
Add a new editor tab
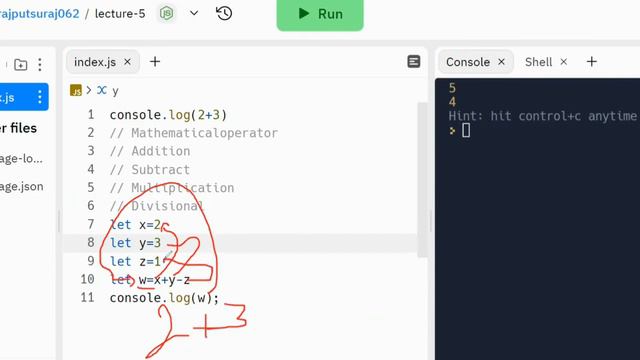pos(155,62)
